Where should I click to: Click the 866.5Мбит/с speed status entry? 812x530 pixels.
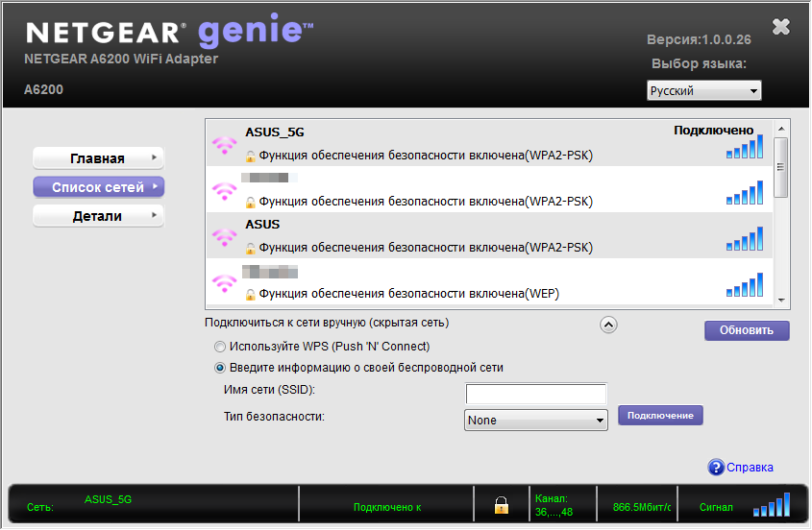tap(642, 507)
